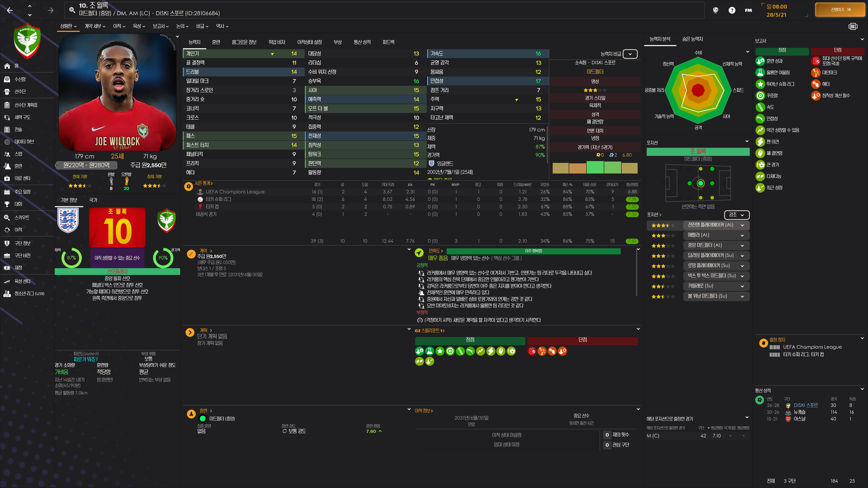
Task: Click the 아주 행복함 satisfaction bar
Action: [x=533, y=251]
